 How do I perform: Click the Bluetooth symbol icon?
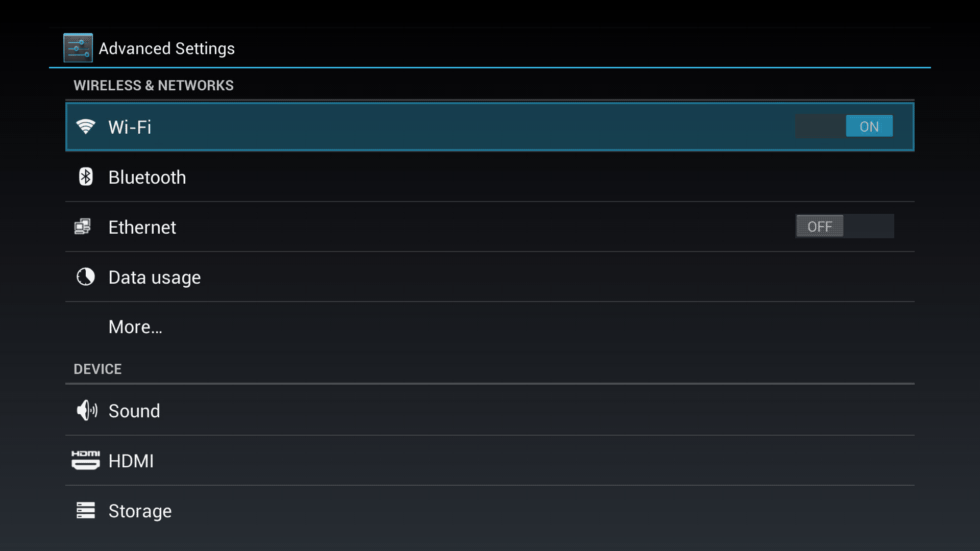pos(85,177)
